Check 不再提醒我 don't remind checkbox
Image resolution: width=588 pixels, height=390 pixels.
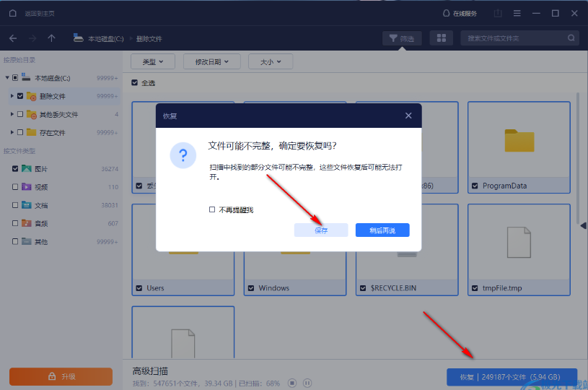(x=212, y=209)
